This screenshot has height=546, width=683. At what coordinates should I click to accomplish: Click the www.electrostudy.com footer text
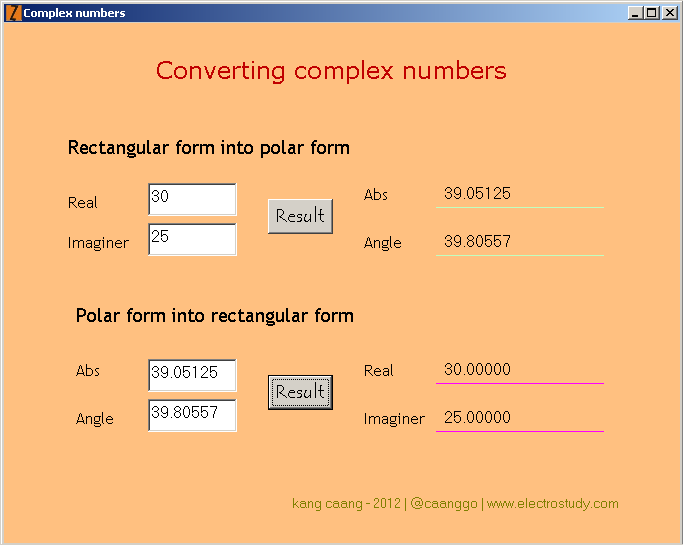click(552, 504)
